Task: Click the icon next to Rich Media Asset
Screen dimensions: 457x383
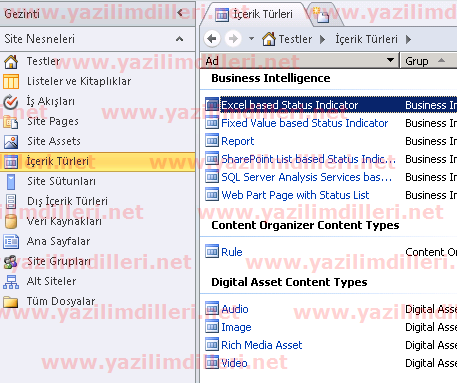Action: 212,345
